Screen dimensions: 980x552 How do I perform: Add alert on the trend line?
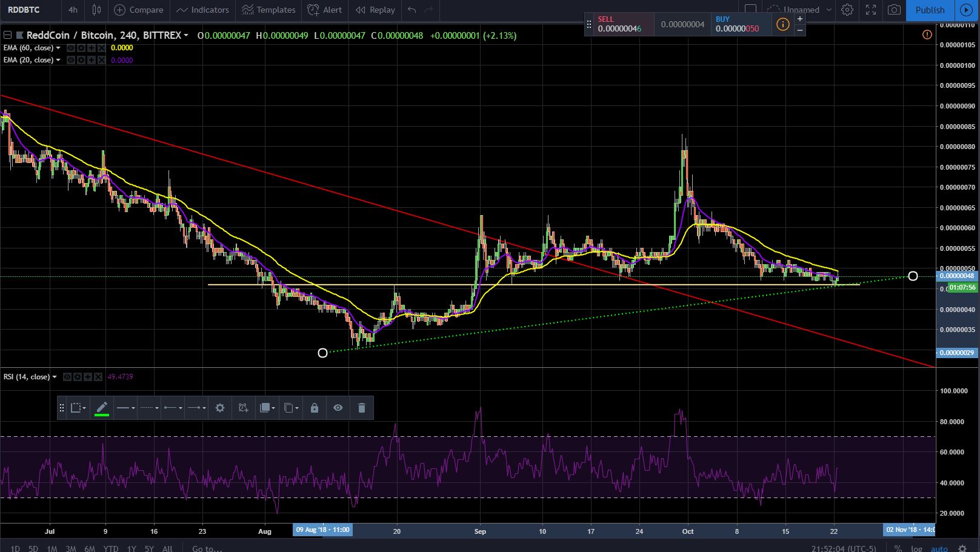[243, 408]
